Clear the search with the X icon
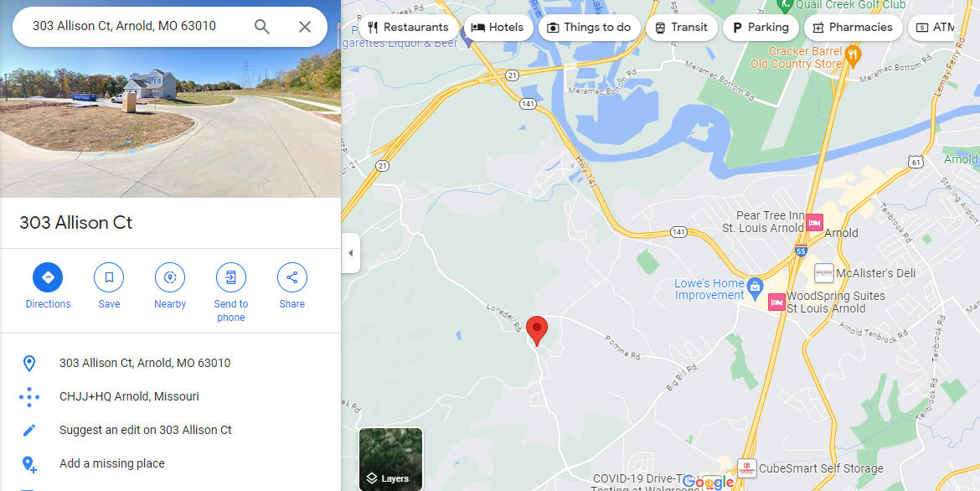980x491 pixels. [x=304, y=26]
